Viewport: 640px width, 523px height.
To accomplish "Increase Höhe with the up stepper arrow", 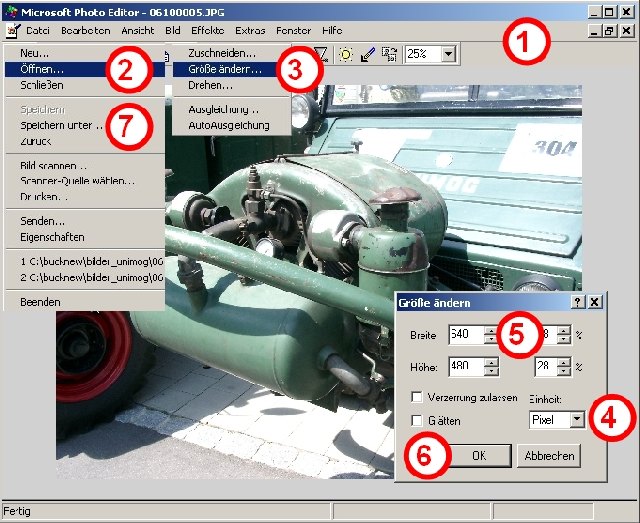I will pyautogui.click(x=490, y=361).
